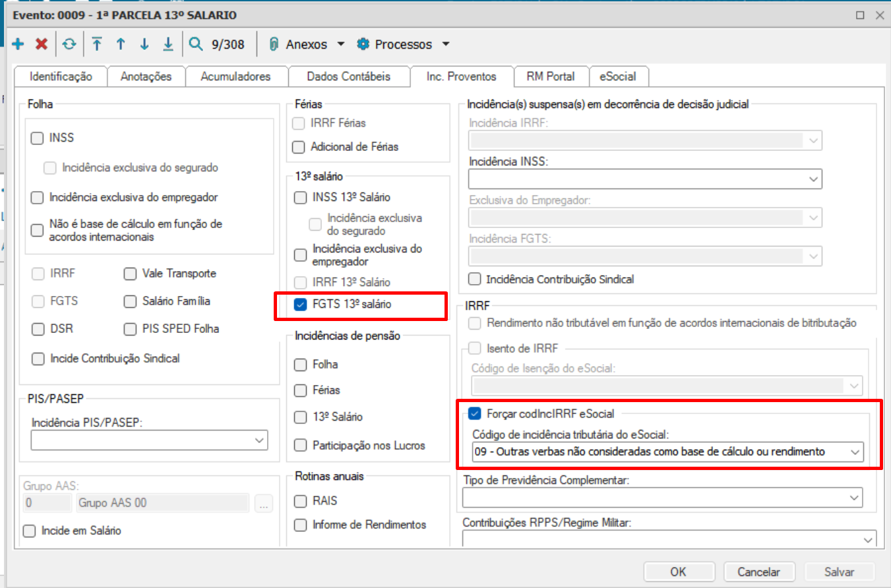Enable the Vale Transporte checkbox

tap(130, 273)
